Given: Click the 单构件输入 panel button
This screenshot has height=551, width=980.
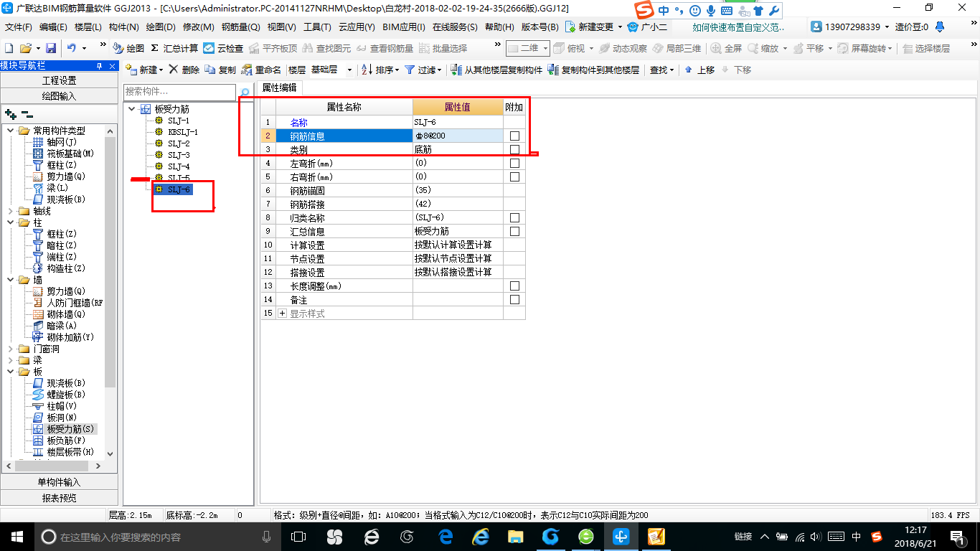Looking at the screenshot, I should point(60,482).
